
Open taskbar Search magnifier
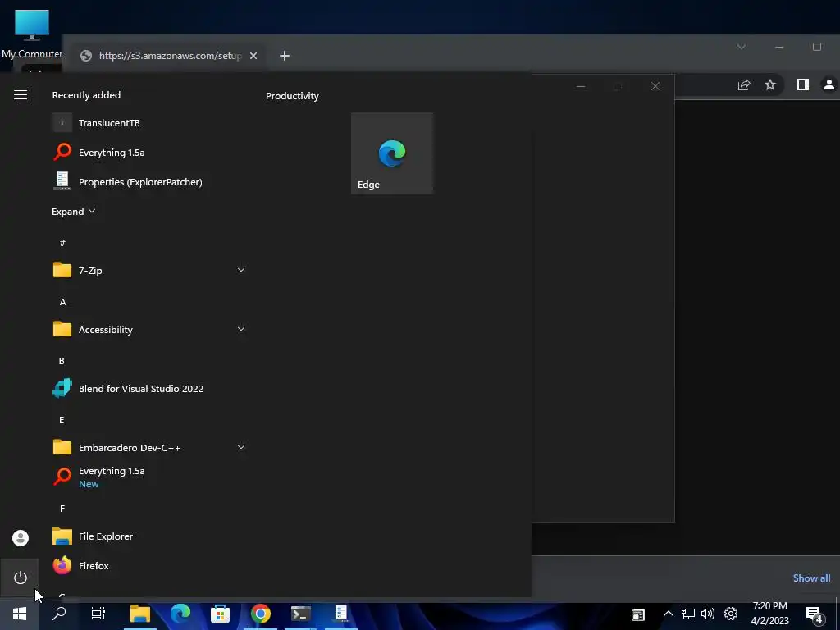pos(59,614)
